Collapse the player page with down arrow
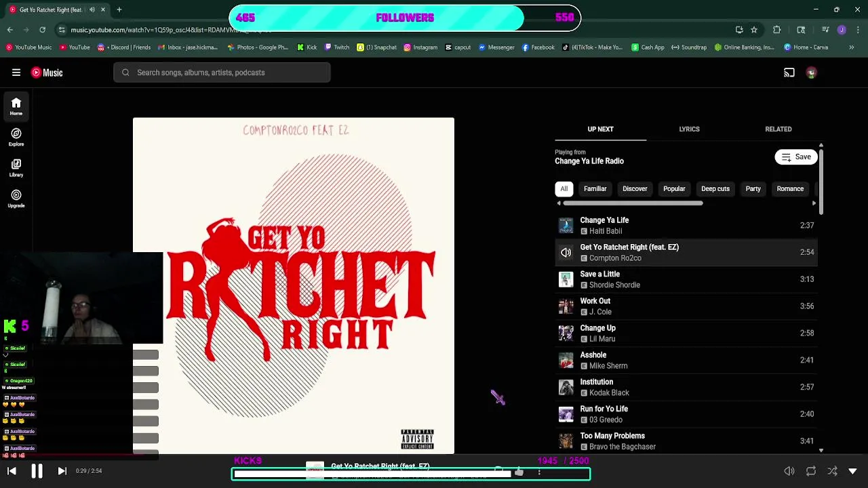The width and height of the screenshot is (868, 488). click(x=853, y=471)
